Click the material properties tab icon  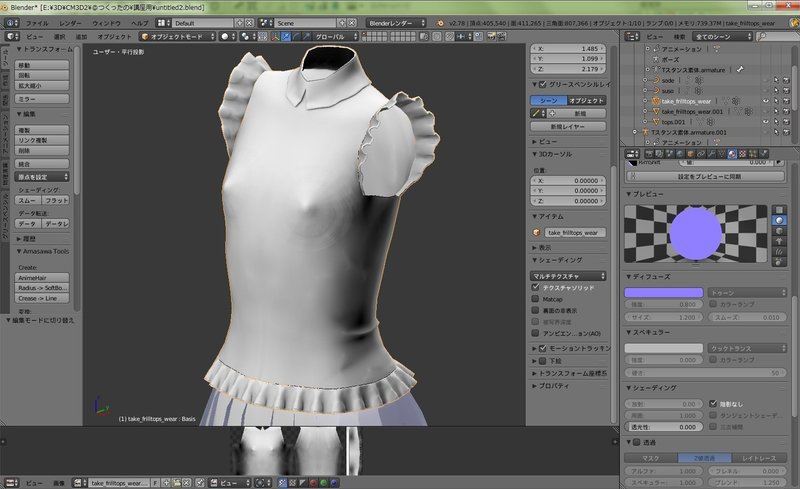point(732,154)
